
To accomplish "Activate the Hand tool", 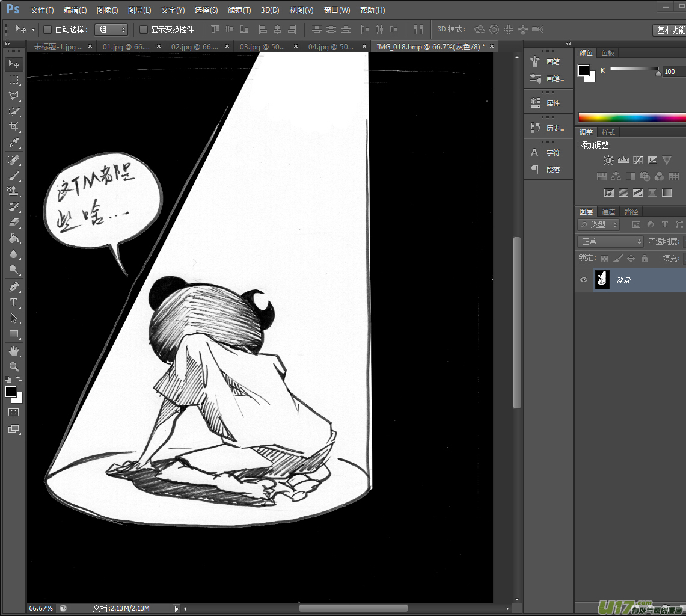I will (x=13, y=351).
